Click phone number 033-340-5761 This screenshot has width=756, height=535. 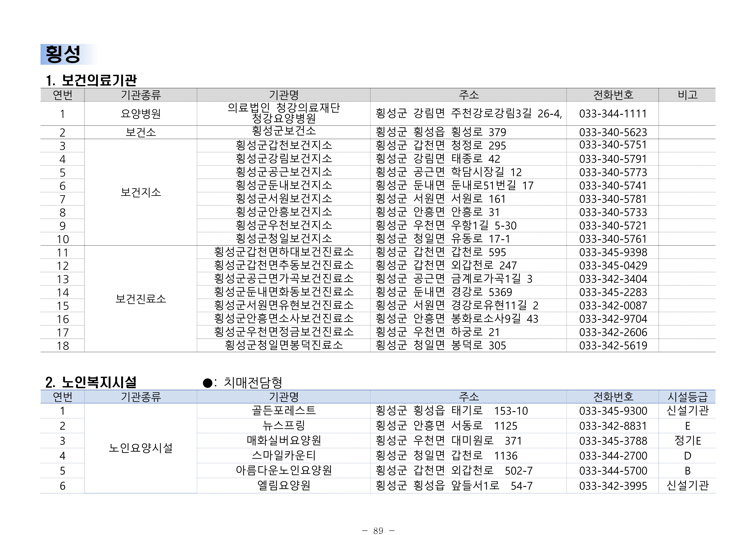pyautogui.click(x=613, y=239)
